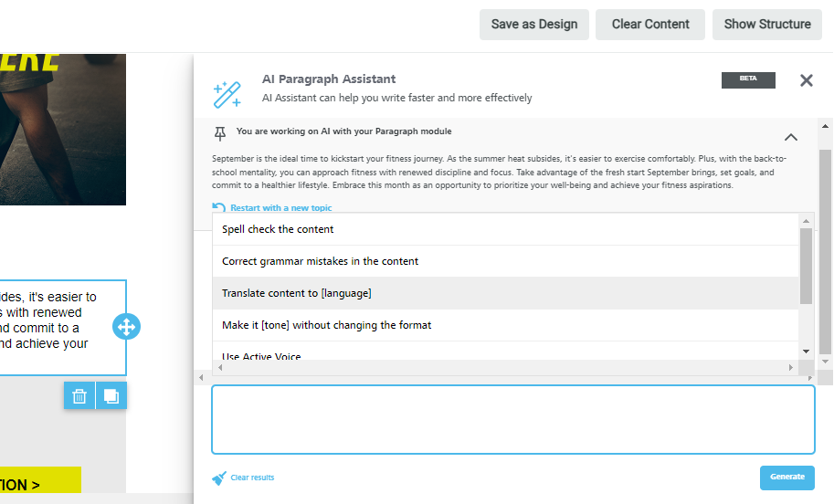Image resolution: width=834 pixels, height=504 pixels.
Task: Close the AI Paragraph Assistant panel
Action: tap(806, 80)
